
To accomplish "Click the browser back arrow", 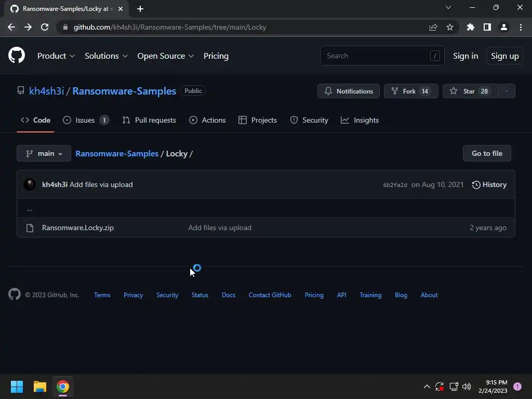I will pyautogui.click(x=11, y=27).
